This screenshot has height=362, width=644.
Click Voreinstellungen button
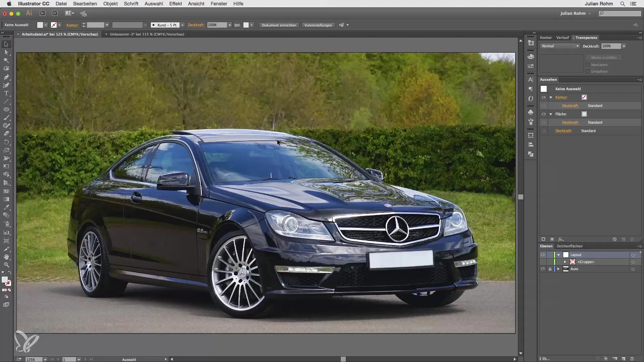point(318,25)
